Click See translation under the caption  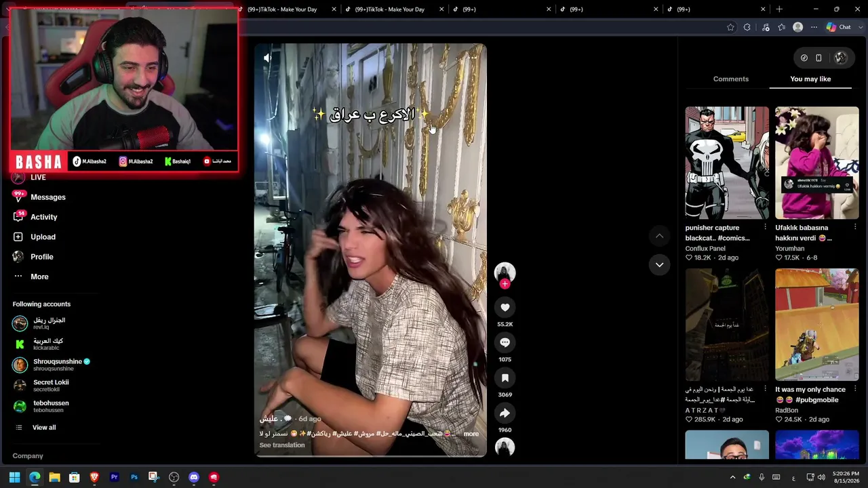282,445
